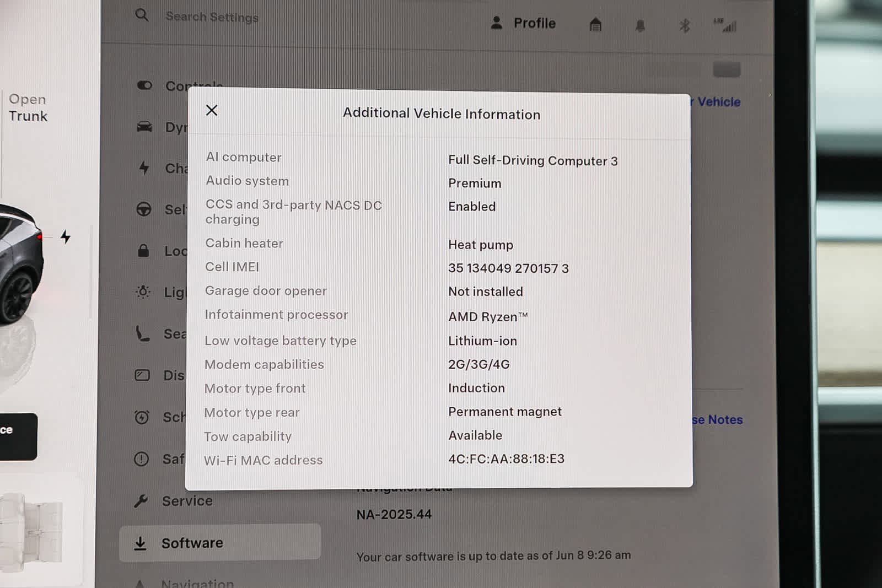The height and width of the screenshot is (588, 882).
Task: Open the notifications bell icon
Action: click(640, 25)
